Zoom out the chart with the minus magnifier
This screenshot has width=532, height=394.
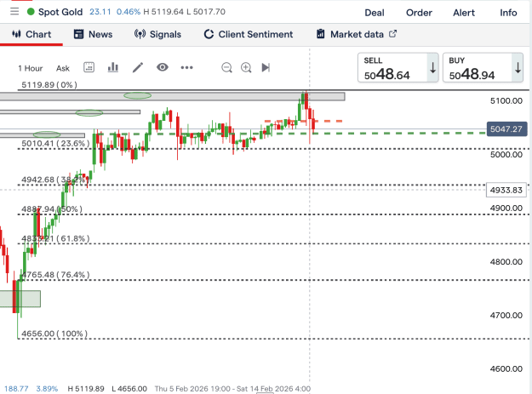[x=226, y=67]
